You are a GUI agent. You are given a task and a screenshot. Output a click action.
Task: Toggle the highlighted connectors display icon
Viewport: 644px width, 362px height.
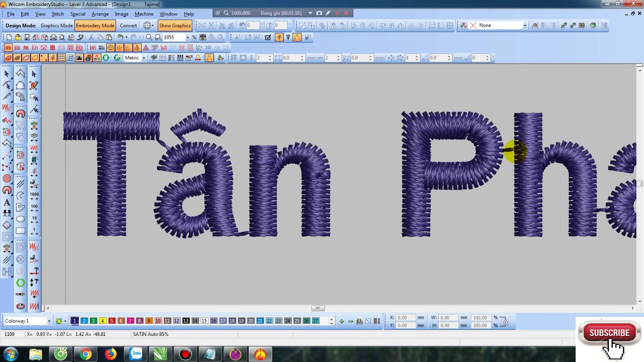coord(297,37)
